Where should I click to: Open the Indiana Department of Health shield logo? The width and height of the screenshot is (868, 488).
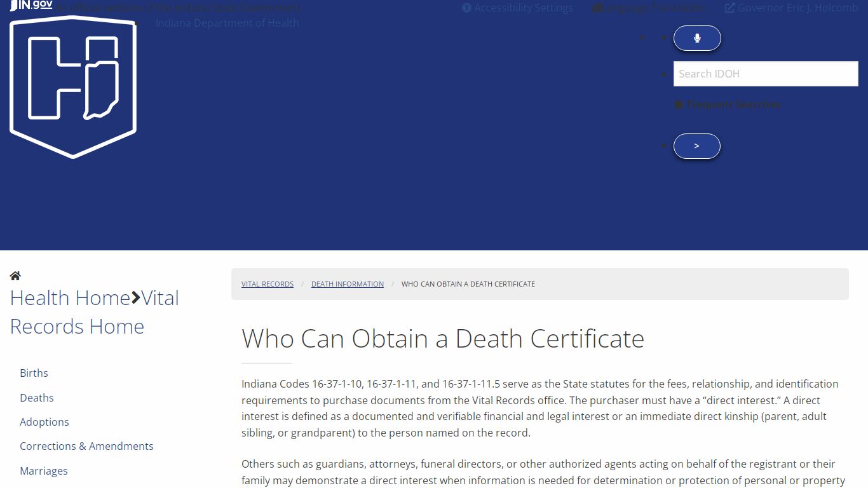click(73, 87)
